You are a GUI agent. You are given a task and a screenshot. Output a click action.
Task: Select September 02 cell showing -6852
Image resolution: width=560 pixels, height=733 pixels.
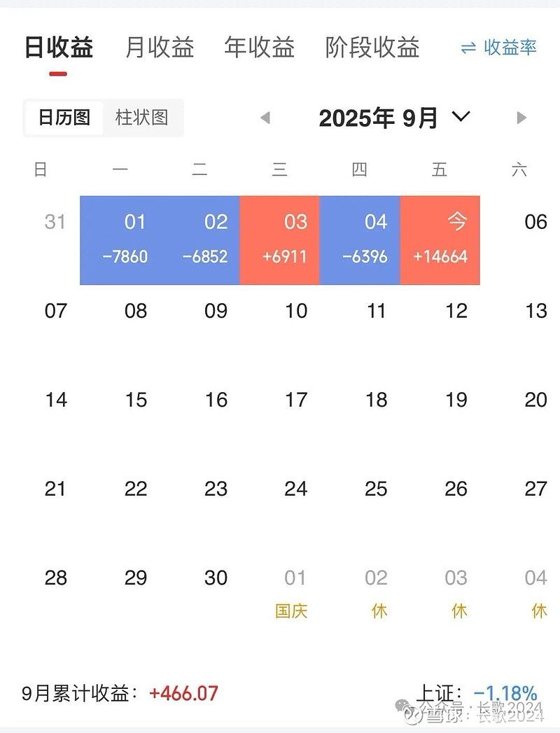[204, 240]
